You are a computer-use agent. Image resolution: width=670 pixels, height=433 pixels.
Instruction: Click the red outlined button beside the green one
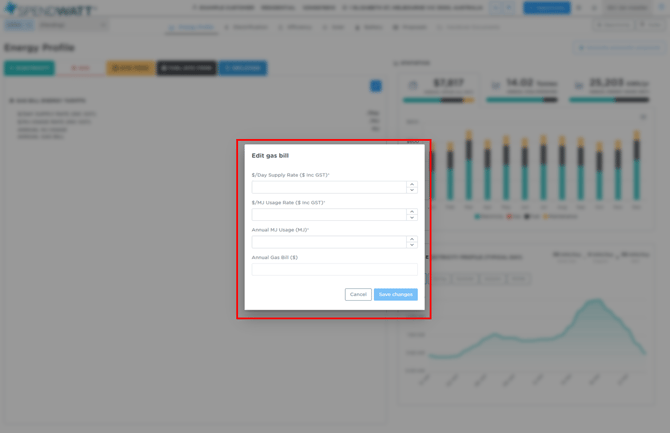[80, 68]
